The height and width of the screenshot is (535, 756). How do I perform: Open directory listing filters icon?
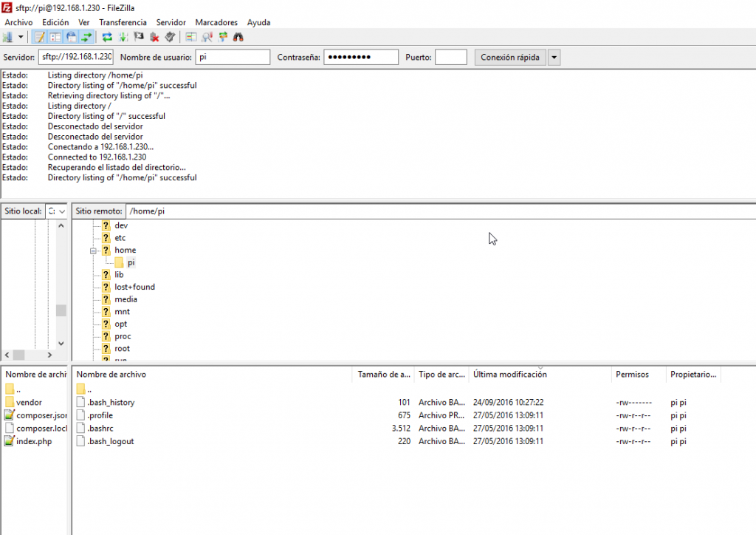[x=190, y=36]
